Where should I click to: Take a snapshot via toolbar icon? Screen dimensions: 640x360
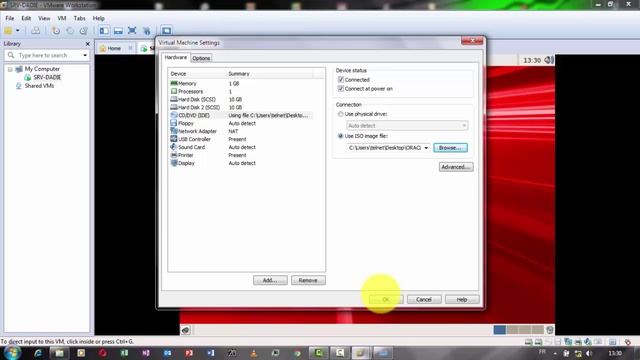coord(56,31)
